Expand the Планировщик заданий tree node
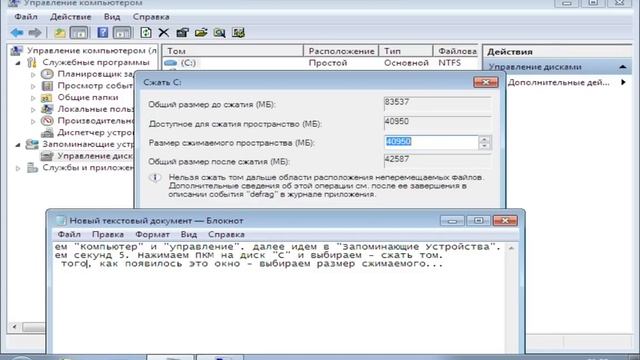 33,75
